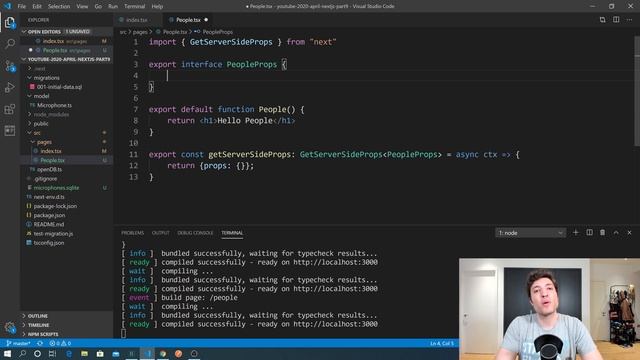Maximize the terminal panel size
Viewport: 640px width, 360px height.
(x=616, y=233)
